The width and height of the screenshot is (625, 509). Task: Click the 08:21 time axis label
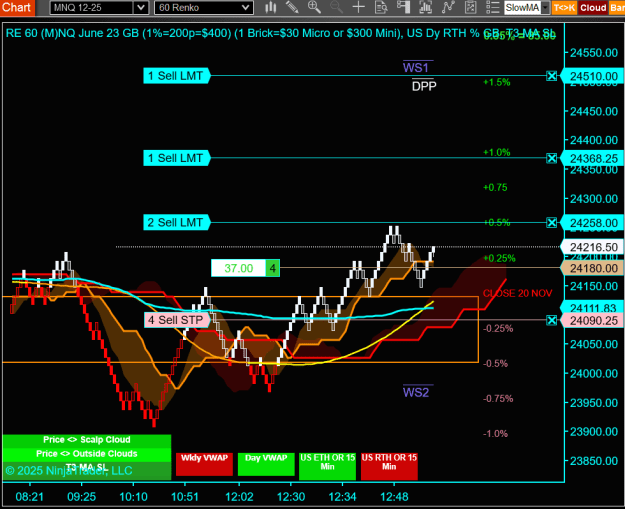point(29,497)
